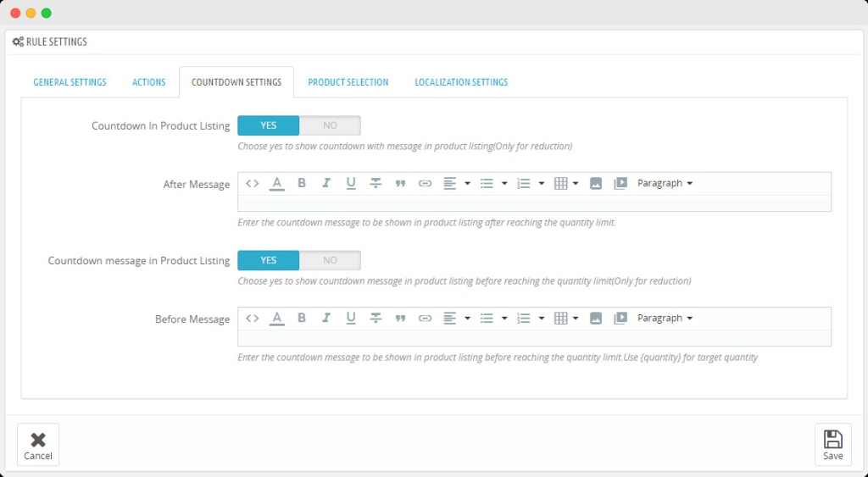Insert media video in Before Message editor

coord(620,319)
